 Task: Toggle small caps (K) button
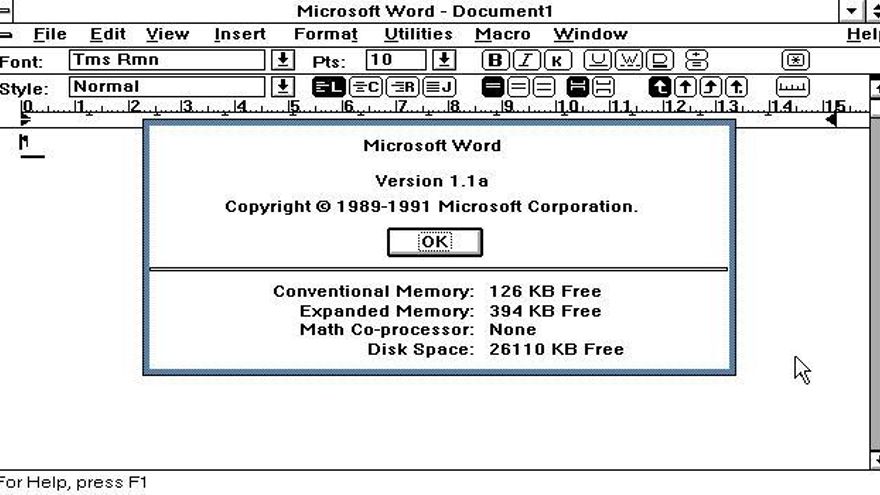tap(556, 61)
